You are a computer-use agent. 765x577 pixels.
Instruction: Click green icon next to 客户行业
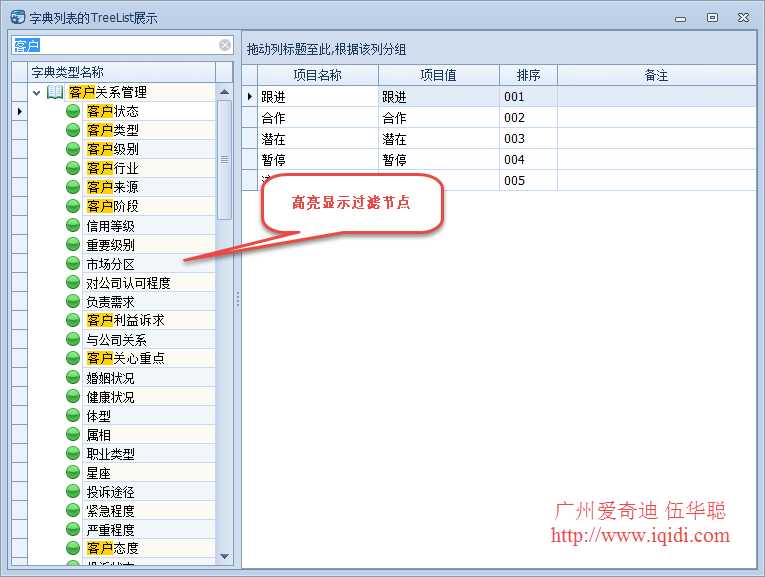click(x=73, y=168)
